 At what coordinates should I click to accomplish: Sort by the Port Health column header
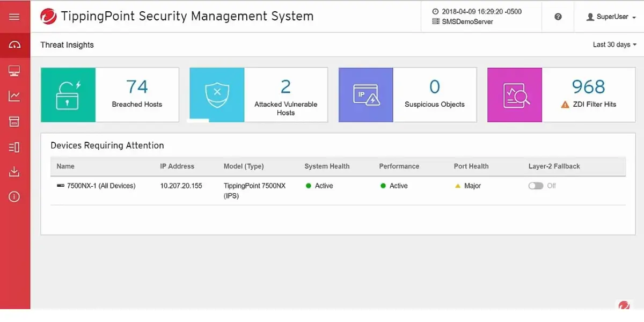471,166
